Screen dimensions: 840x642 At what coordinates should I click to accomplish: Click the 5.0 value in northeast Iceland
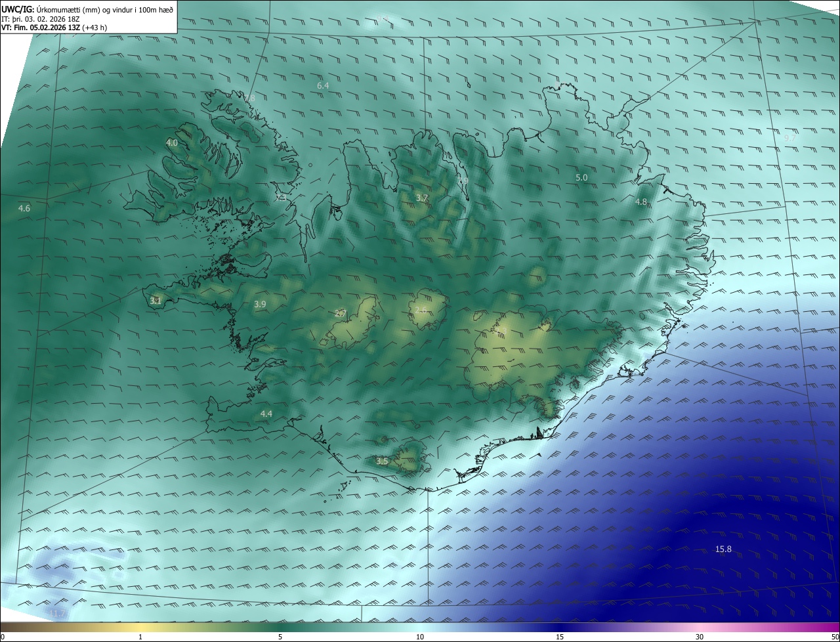581,177
